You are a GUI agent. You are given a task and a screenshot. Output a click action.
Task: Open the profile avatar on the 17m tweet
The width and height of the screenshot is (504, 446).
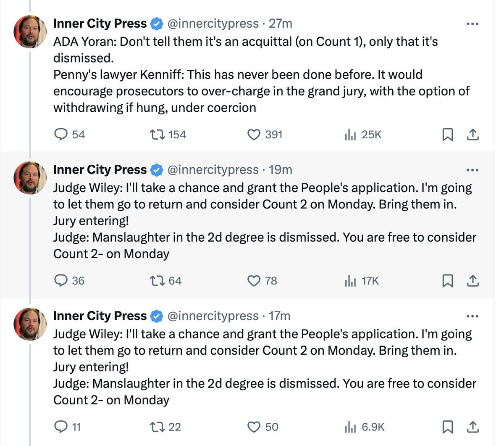click(x=30, y=324)
